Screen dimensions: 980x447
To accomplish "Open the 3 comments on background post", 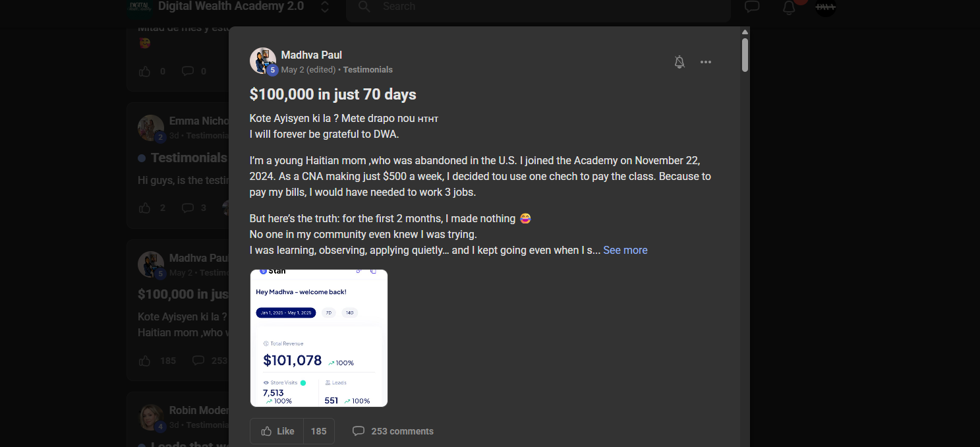I will click(194, 208).
